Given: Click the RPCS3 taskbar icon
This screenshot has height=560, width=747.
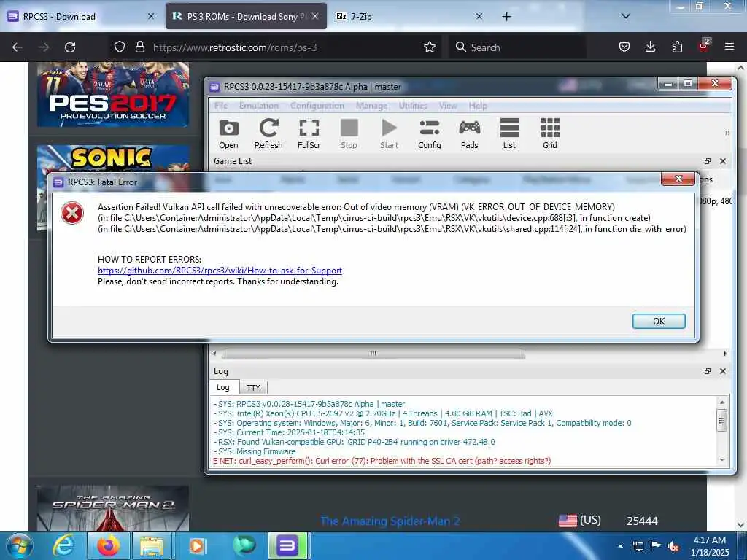Looking at the screenshot, I should (x=287, y=545).
